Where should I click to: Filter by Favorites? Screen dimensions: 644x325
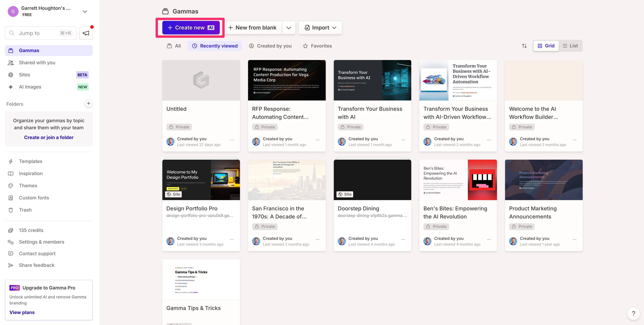click(x=317, y=46)
